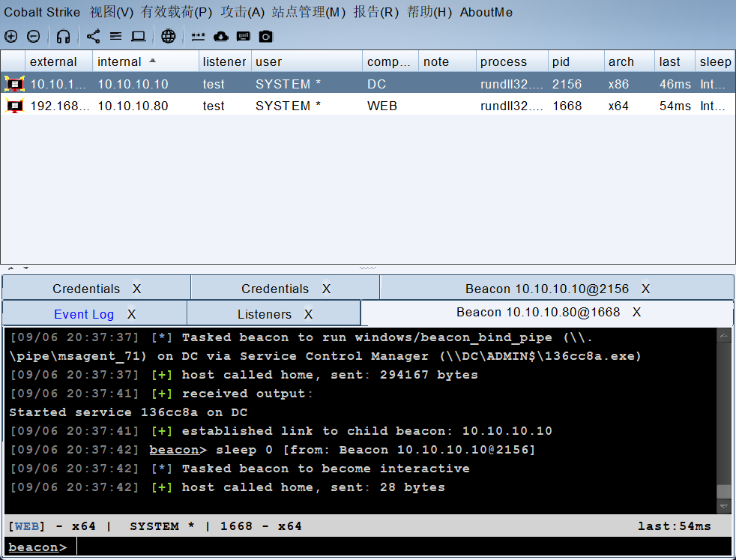Sort by the note column header
Viewport: 736px width, 560px height.
tap(447, 61)
